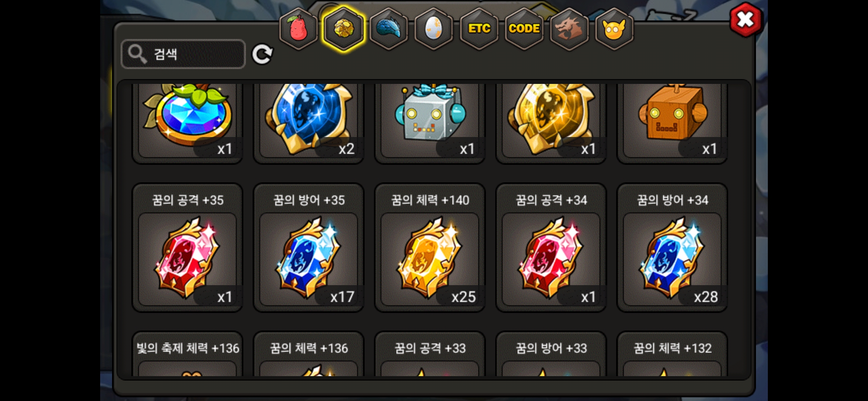Open the yellow horned mask tab
The width and height of the screenshot is (868, 401).
click(614, 29)
